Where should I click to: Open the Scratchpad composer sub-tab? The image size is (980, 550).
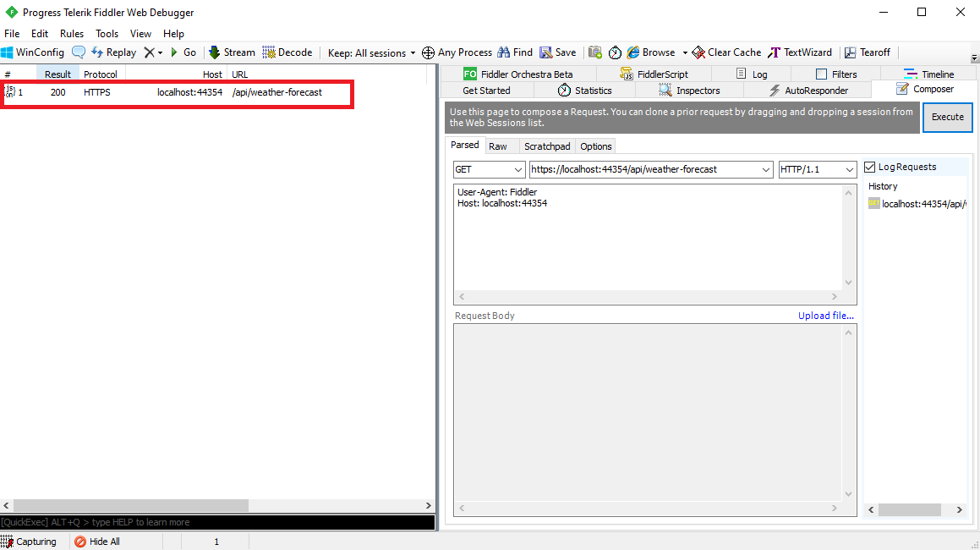point(547,146)
